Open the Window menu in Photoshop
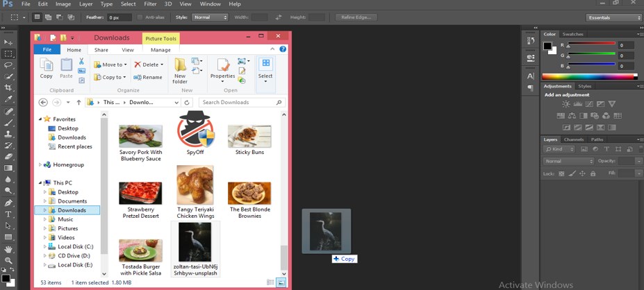644x290 pixels. [210, 4]
